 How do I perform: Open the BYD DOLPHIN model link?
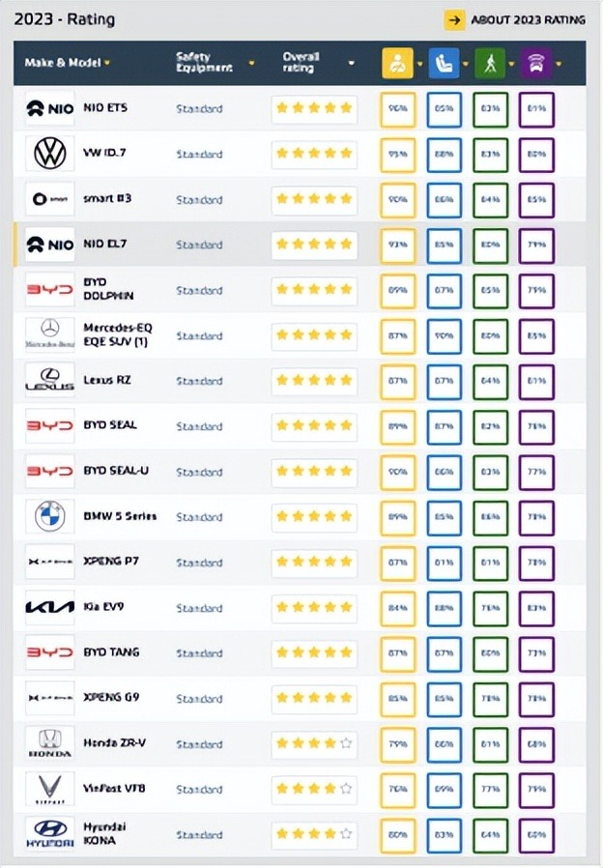tap(108, 289)
